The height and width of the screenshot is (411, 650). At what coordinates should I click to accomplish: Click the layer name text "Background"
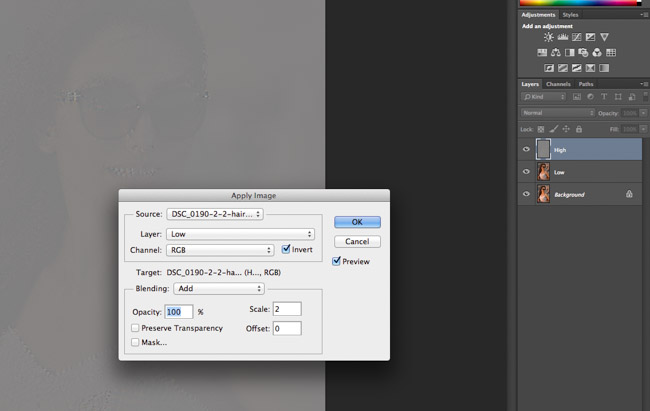pyautogui.click(x=570, y=195)
